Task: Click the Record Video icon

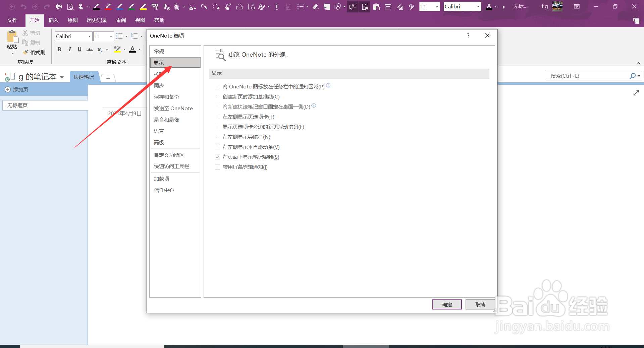Action: tap(155, 6)
